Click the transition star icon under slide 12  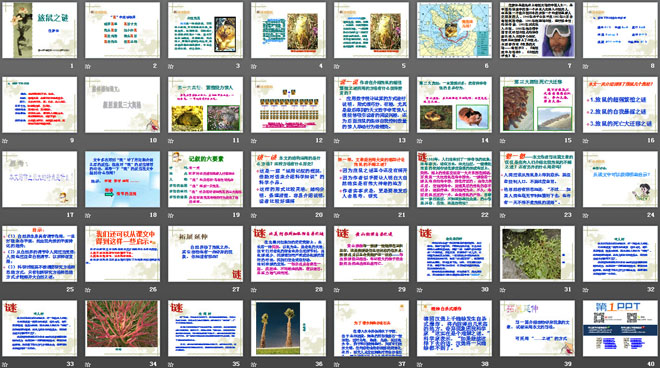pos(254,141)
